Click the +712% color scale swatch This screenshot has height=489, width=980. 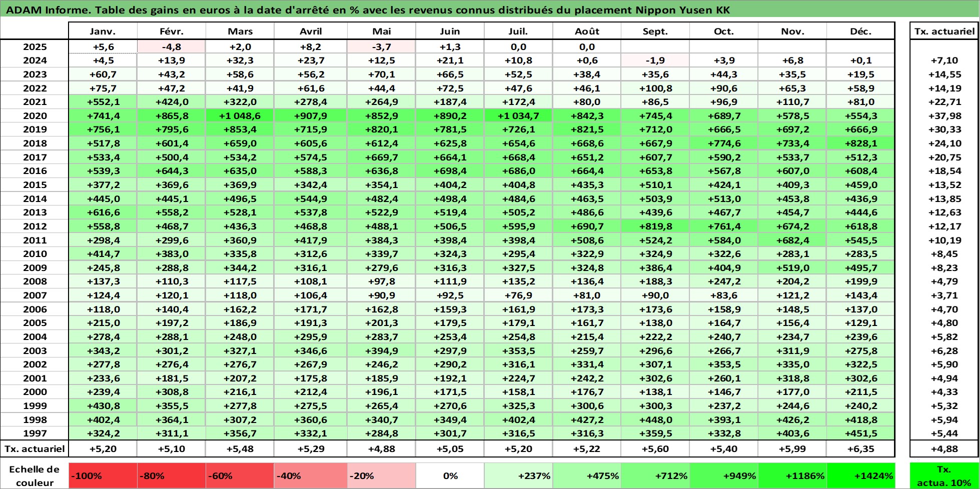(655, 475)
